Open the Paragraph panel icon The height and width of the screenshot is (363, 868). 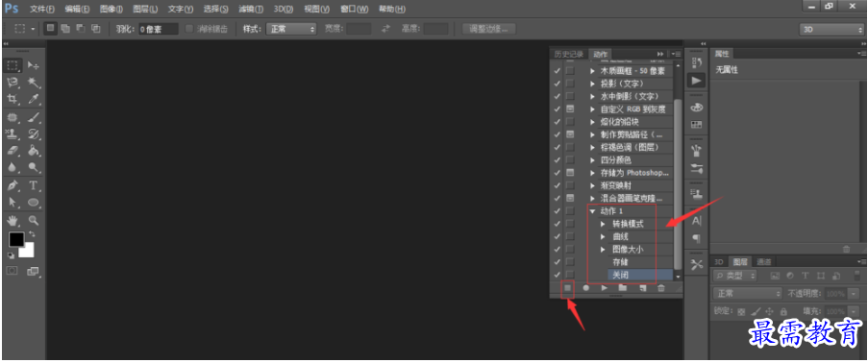(x=697, y=238)
